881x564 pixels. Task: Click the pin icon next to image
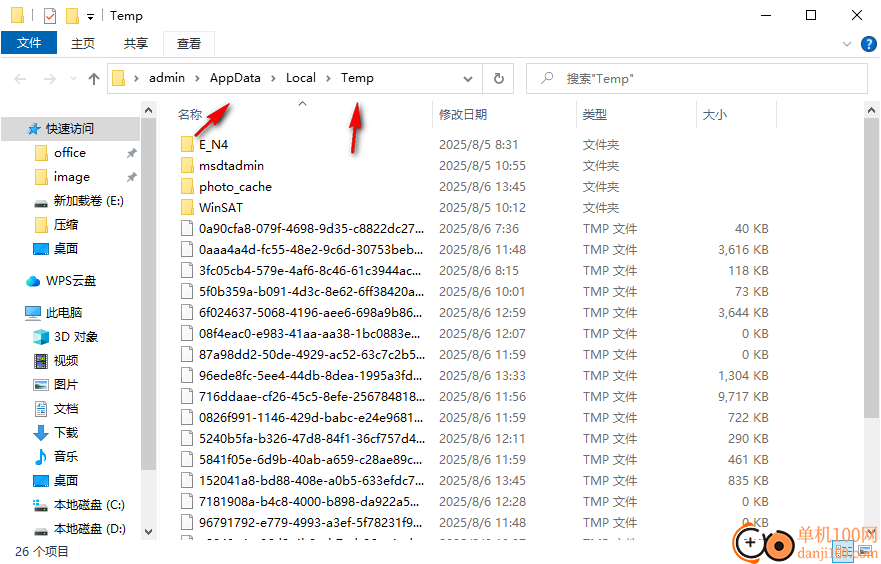pos(131,177)
